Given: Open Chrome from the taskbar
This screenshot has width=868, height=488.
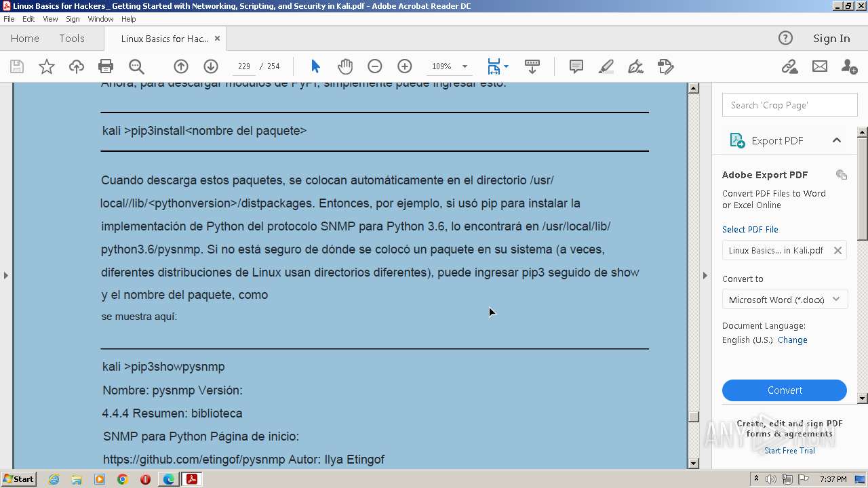Looking at the screenshot, I should (123, 479).
